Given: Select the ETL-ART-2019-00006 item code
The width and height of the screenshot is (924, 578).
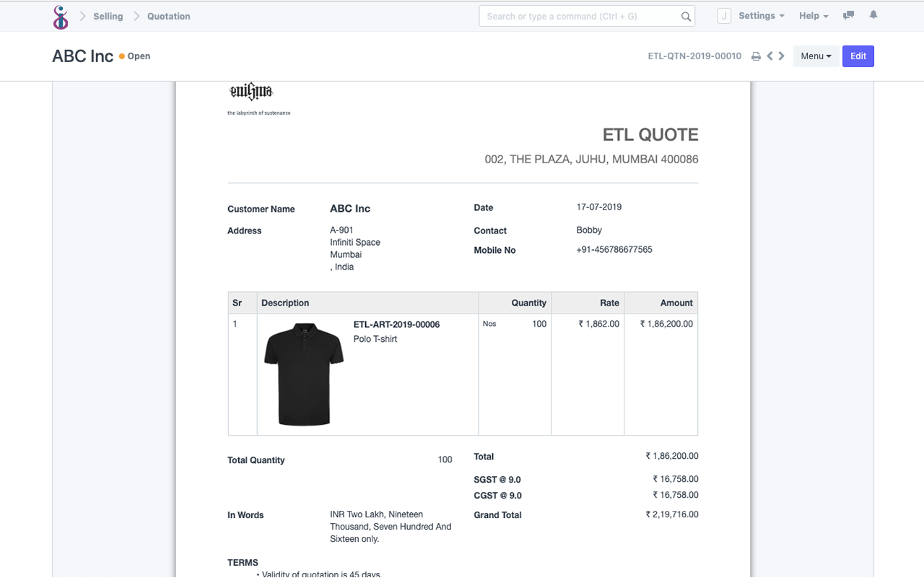Looking at the screenshot, I should pos(396,324).
